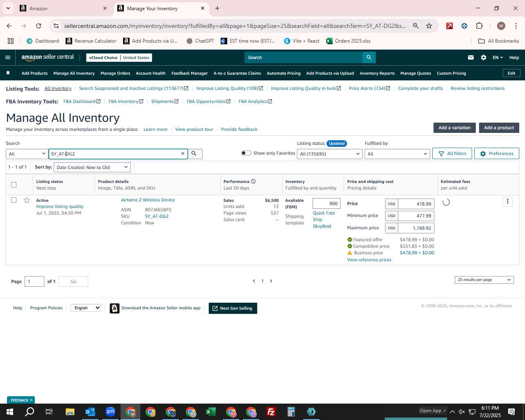Mark Airtame 2 as favorite star

[27, 200]
